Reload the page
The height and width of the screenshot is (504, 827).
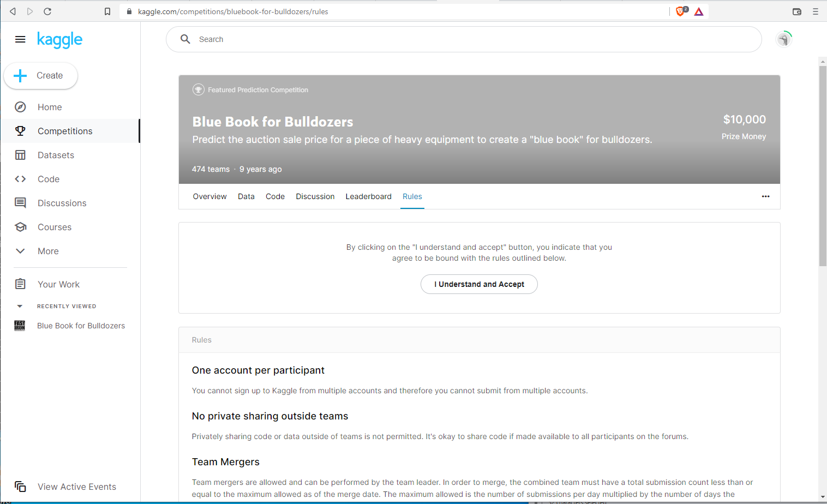[47, 11]
